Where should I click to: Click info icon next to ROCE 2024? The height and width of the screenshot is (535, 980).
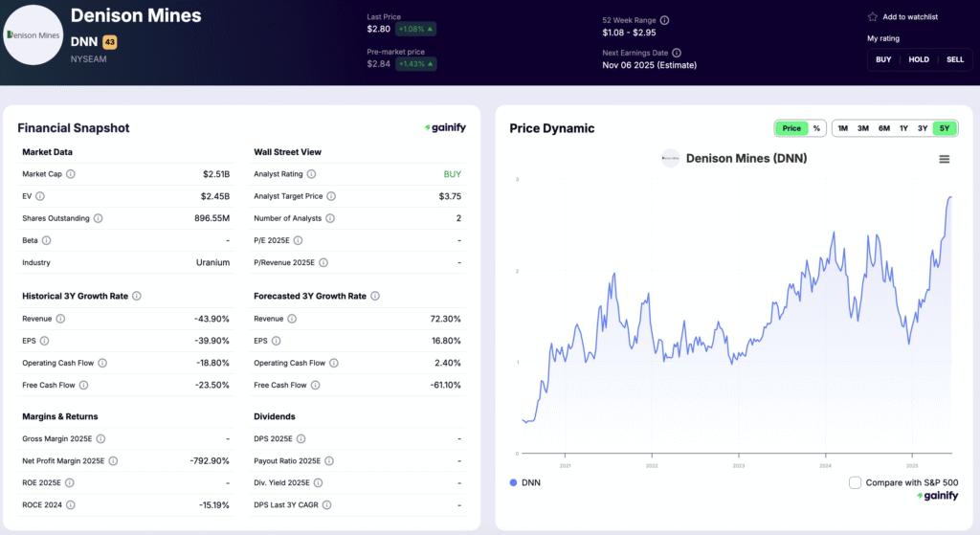point(71,504)
